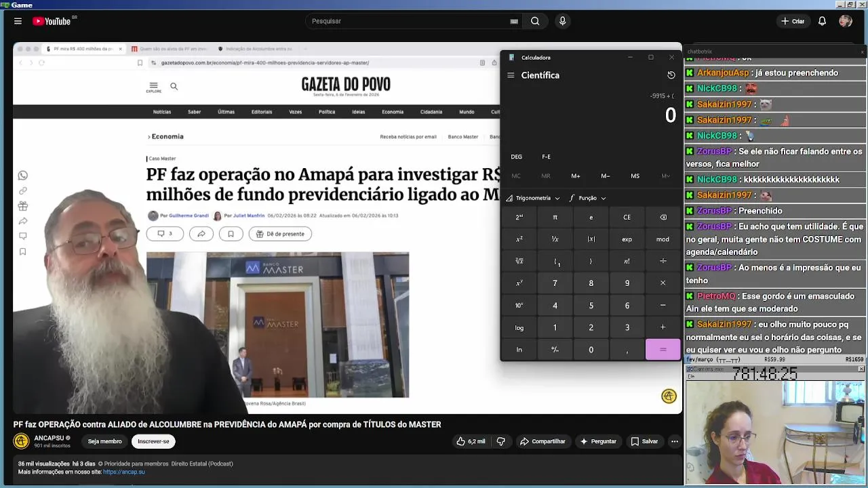The height and width of the screenshot is (488, 868).
Task: Open Calculator navigation hamburger menu
Action: click(x=511, y=75)
